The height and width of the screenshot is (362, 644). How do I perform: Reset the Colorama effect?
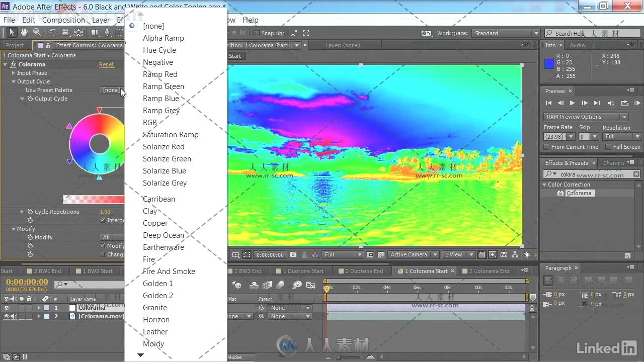(x=106, y=64)
